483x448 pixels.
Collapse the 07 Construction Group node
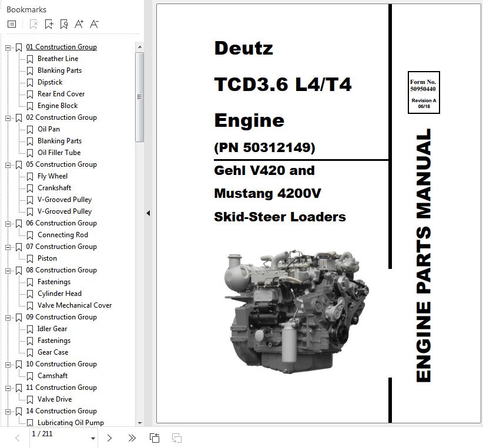8,247
